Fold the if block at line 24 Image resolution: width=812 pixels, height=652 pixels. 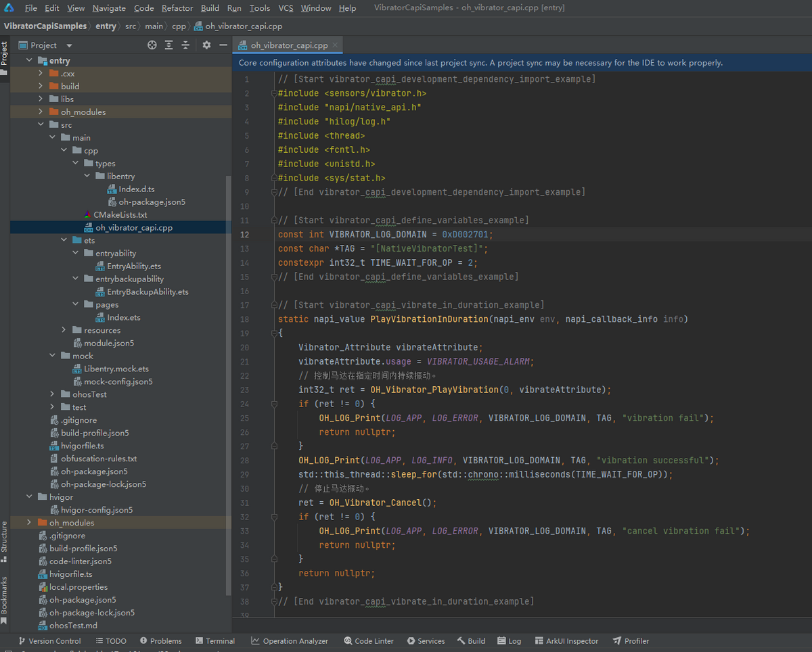click(x=274, y=404)
